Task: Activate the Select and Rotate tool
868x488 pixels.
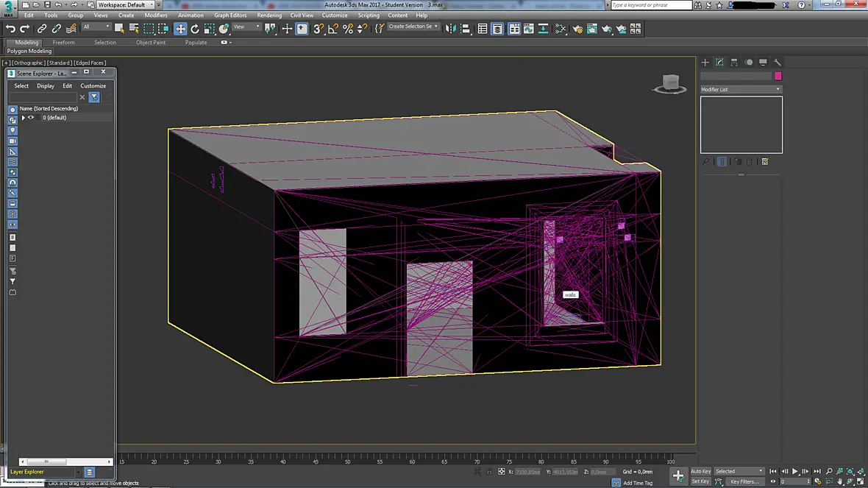Action: click(195, 29)
